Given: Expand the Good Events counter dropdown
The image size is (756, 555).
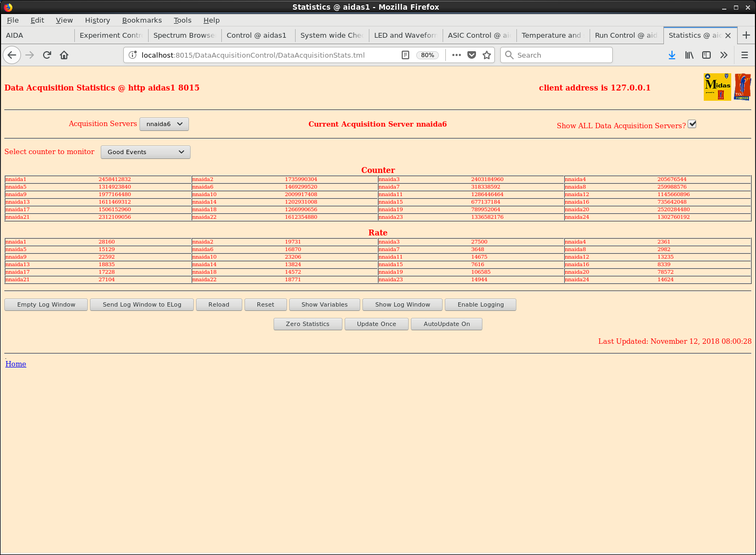Looking at the screenshot, I should tap(145, 152).
